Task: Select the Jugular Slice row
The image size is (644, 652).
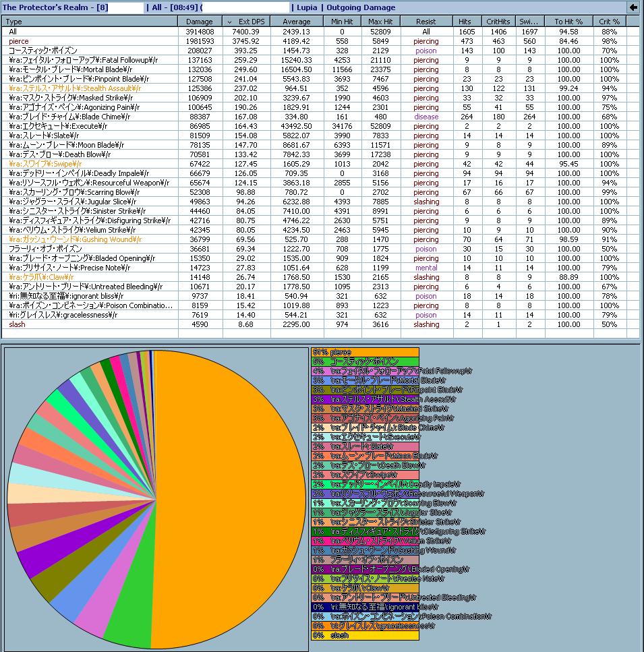Action: (x=320, y=202)
